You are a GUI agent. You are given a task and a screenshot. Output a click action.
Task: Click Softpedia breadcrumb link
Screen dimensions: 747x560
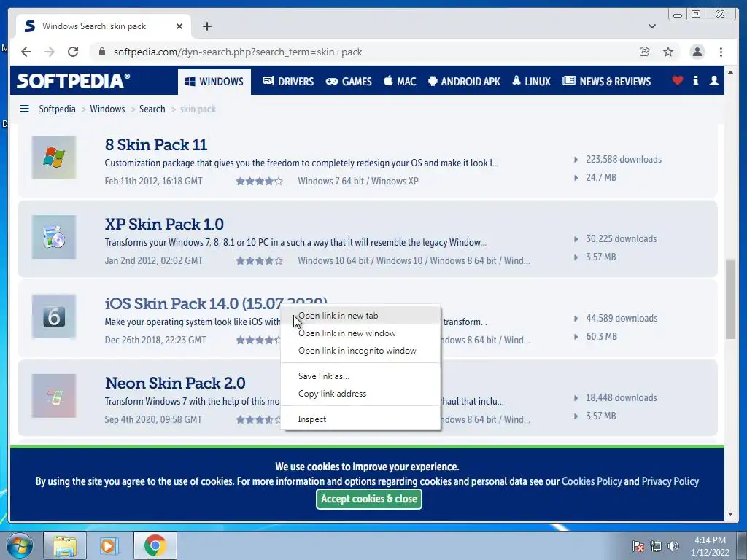[57, 109]
